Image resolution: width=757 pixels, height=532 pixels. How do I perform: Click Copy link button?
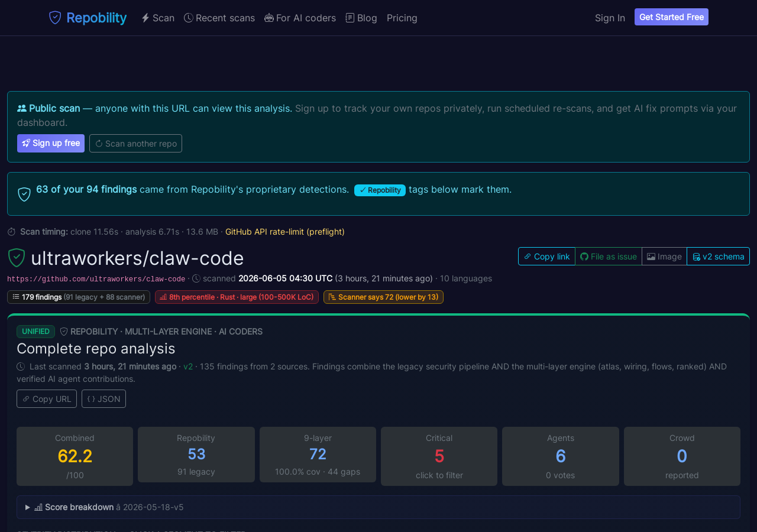point(546,256)
